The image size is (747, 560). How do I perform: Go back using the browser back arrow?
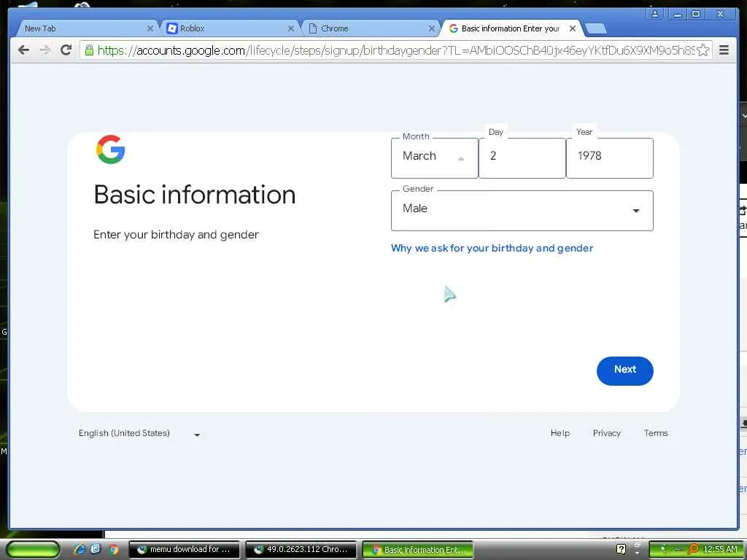point(23,50)
